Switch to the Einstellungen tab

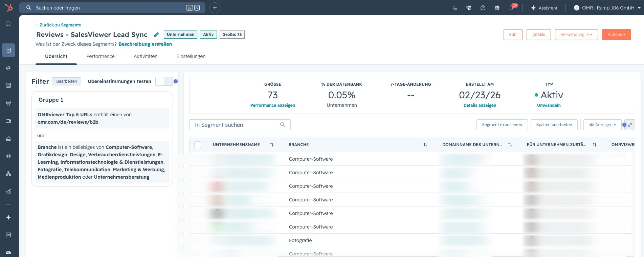point(191,56)
